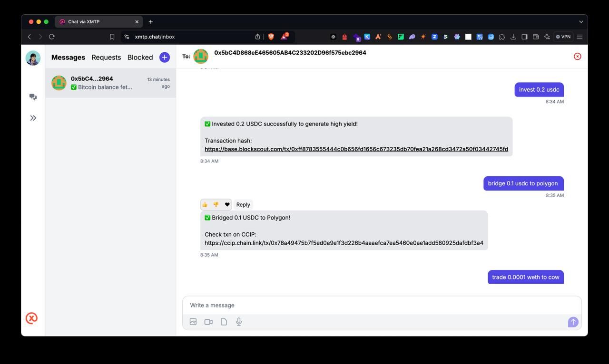Click the 'trade 0.0001 weth to cow' bubble
This screenshot has width=609, height=364.
(x=526, y=277)
